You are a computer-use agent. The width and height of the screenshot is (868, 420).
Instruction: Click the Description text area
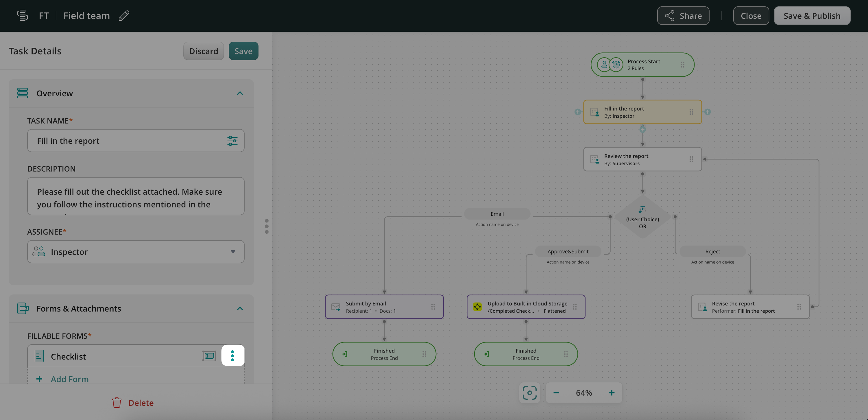135,196
